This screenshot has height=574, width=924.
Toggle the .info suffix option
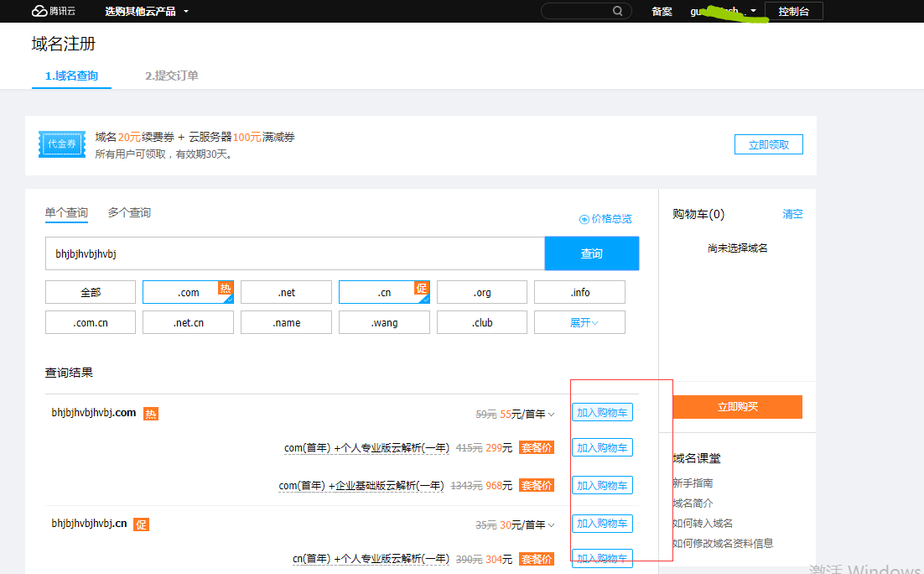coord(580,292)
